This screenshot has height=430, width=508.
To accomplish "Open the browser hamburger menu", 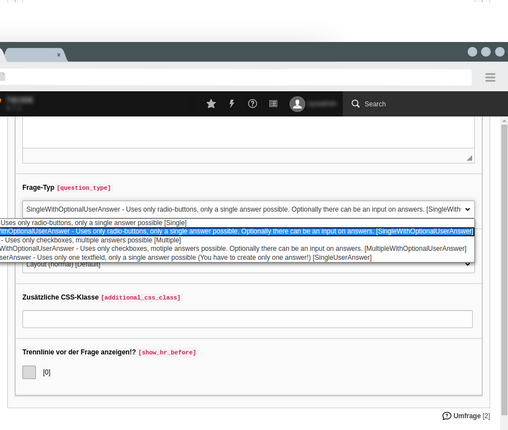I will 490,77.
